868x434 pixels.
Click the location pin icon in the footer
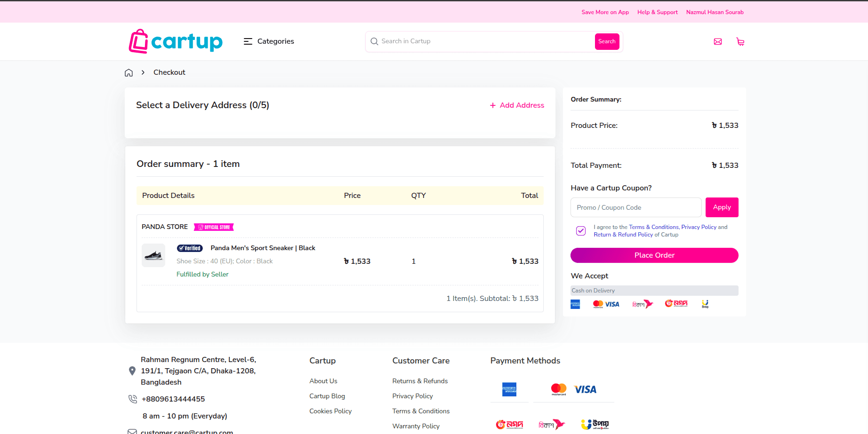click(132, 371)
